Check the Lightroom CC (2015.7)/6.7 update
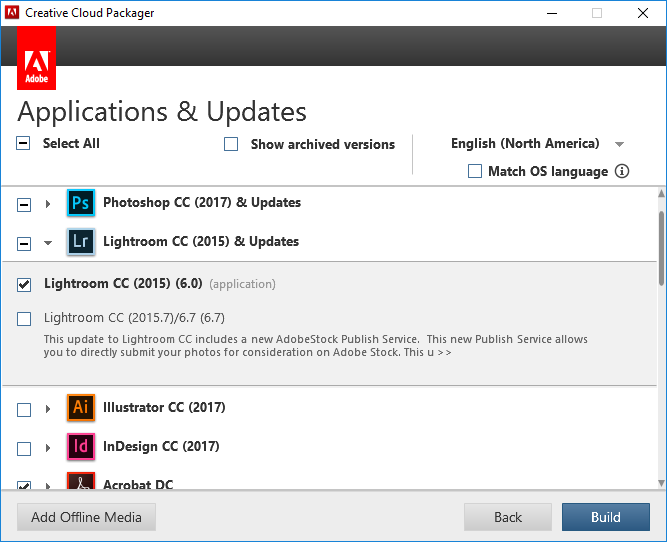The image size is (667, 542). [24, 319]
